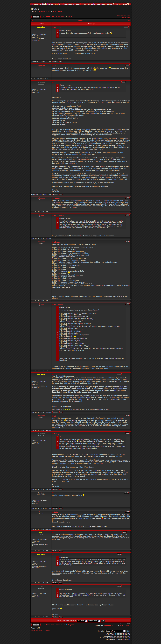Image resolution: width=161 pixels, height=644 pixels.
Task: Click the Locked topic icon at top
Action: tap(36, 17)
